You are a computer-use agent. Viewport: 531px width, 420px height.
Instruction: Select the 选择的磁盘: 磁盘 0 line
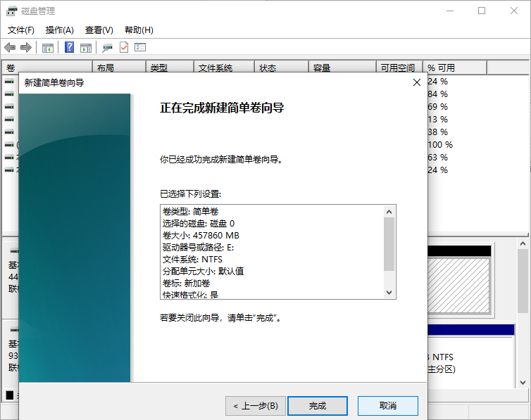tap(199, 224)
